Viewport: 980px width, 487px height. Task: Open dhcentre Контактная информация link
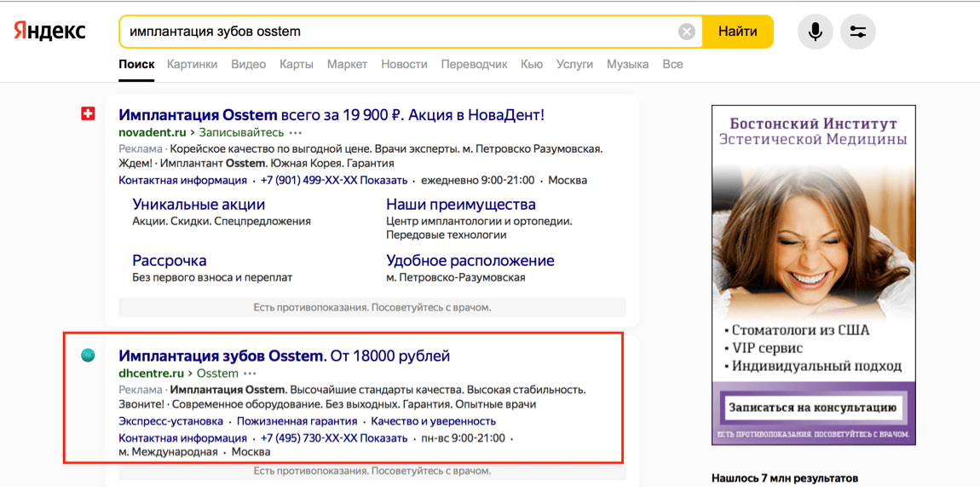tap(182, 438)
